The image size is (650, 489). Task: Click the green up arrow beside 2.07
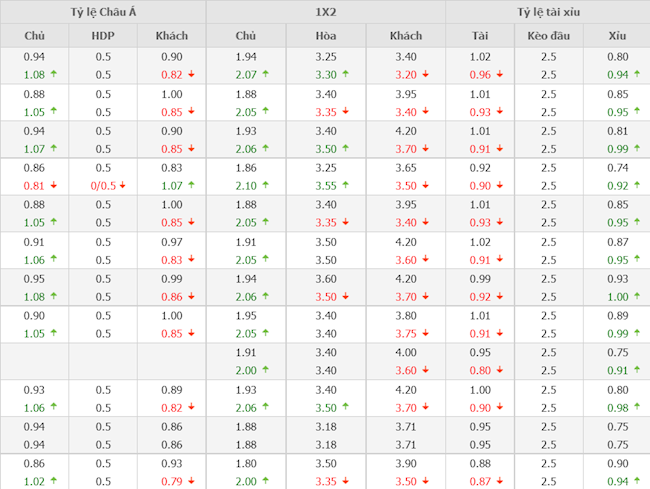[265, 75]
